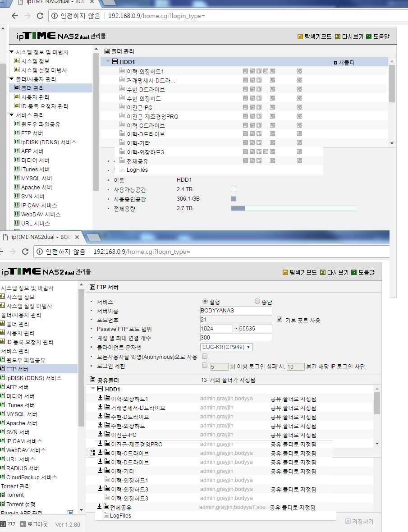Click Ft badge on 거래명세서-D드라 row, top window
This screenshot has height=532, width=408.
click(252, 80)
